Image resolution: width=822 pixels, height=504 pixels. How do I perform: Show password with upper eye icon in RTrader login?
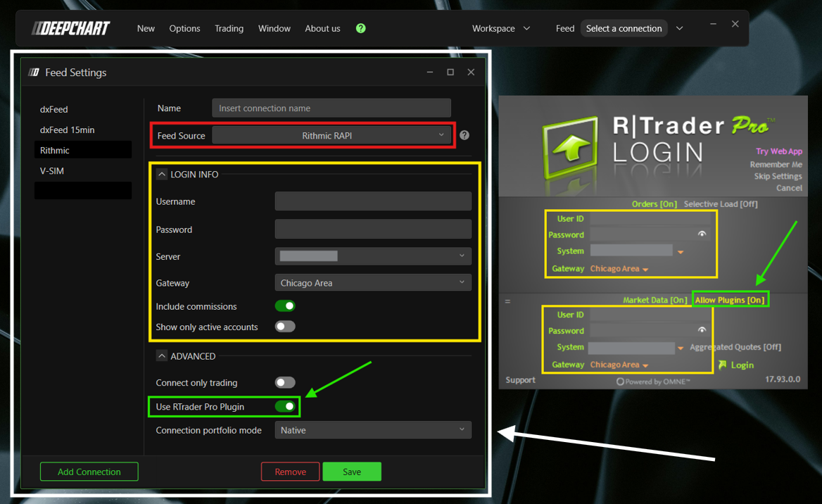pos(702,234)
